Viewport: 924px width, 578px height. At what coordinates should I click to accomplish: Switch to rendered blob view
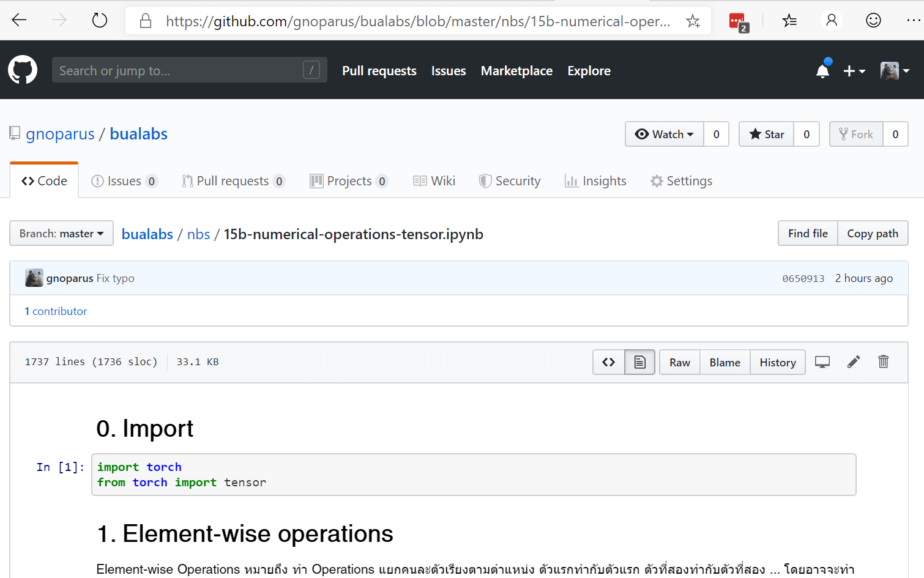click(639, 362)
